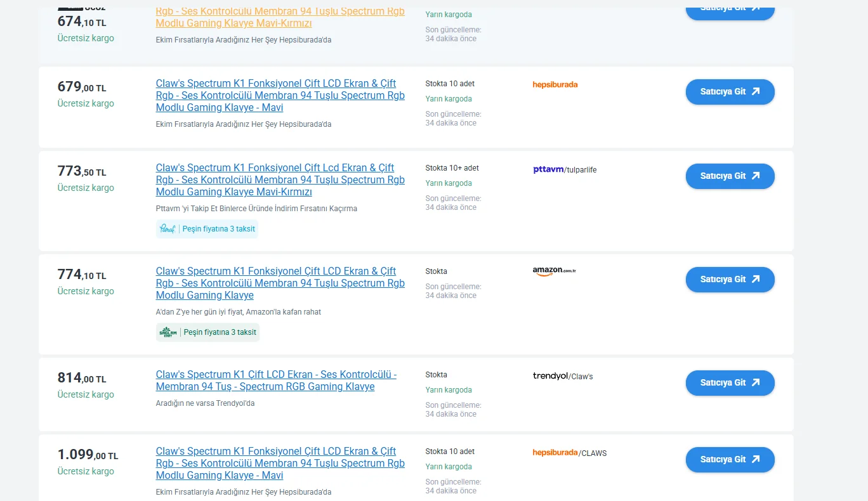Viewport: 868px width, 501px height.
Task: Click the Sağlam Kart installment badge
Action: 207,332
